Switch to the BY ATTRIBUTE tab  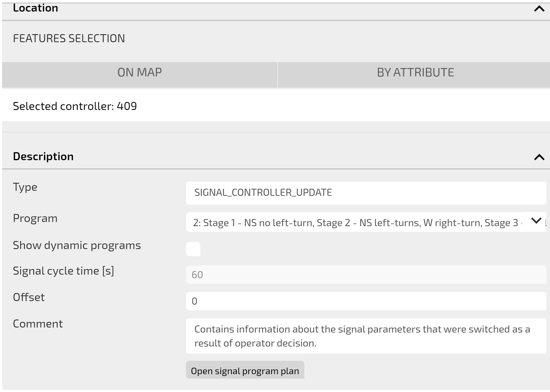(x=415, y=73)
